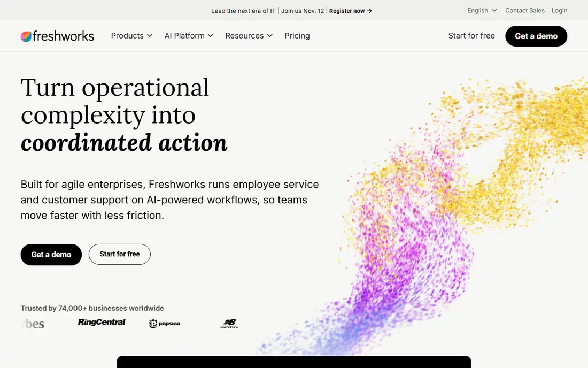Open the Contact Sales link
Image resolution: width=588 pixels, height=368 pixels.
click(524, 11)
